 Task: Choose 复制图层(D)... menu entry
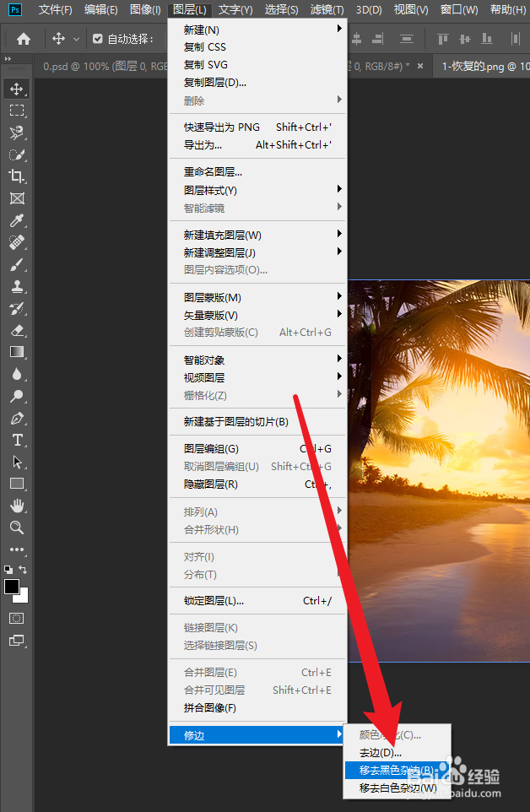coord(257,83)
